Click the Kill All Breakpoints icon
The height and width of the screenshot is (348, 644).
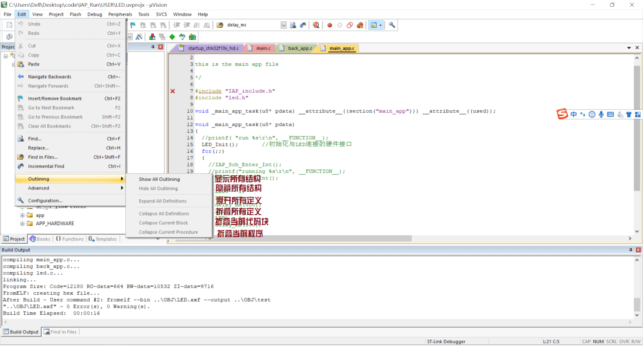pyautogui.click(x=360, y=25)
